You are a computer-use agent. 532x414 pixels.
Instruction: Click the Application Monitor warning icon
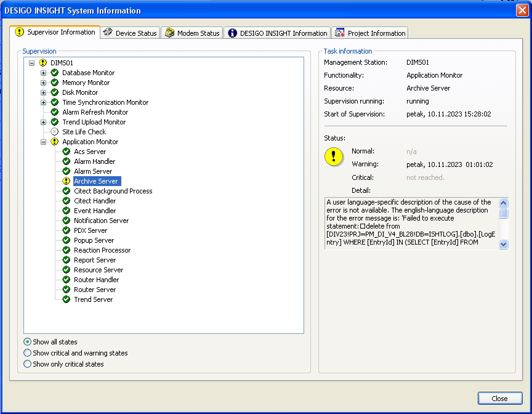coord(55,142)
